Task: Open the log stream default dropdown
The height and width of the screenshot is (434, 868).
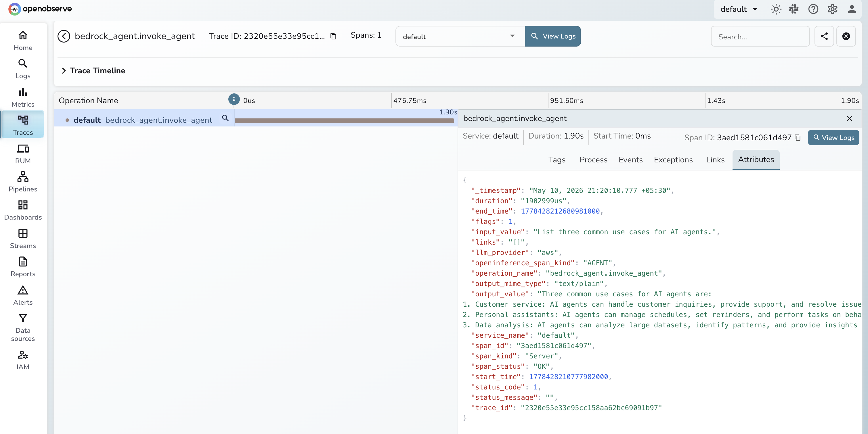Action: pos(460,36)
